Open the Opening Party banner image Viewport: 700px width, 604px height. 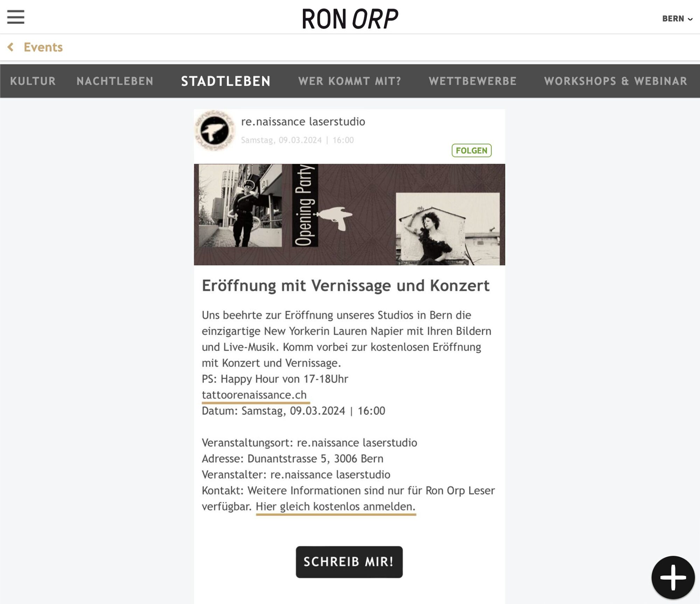click(x=349, y=214)
